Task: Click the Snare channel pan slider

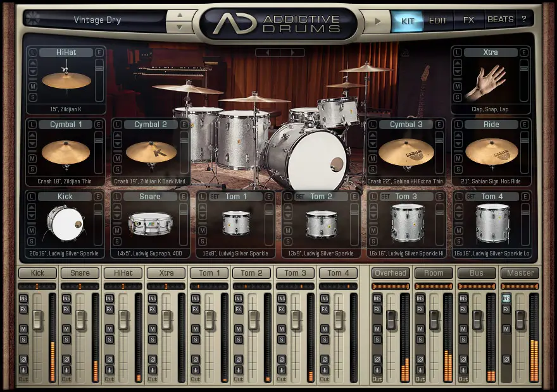Action: click(80, 286)
